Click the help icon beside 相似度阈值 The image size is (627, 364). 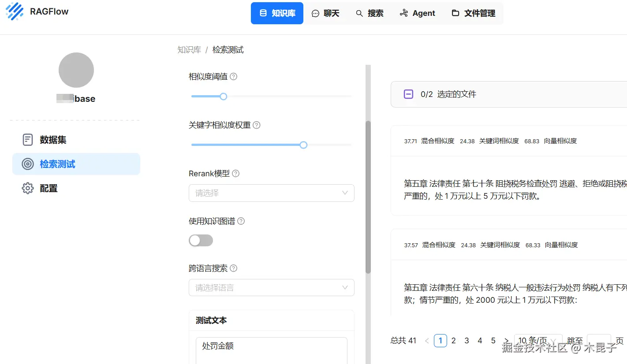234,76
